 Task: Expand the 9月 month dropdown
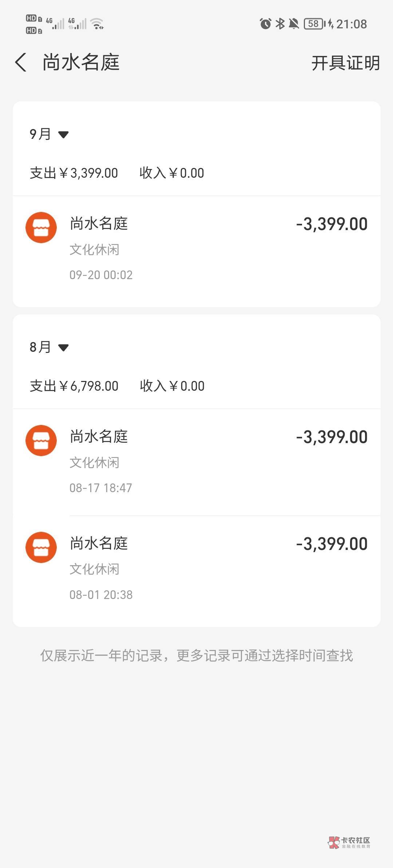tap(49, 134)
